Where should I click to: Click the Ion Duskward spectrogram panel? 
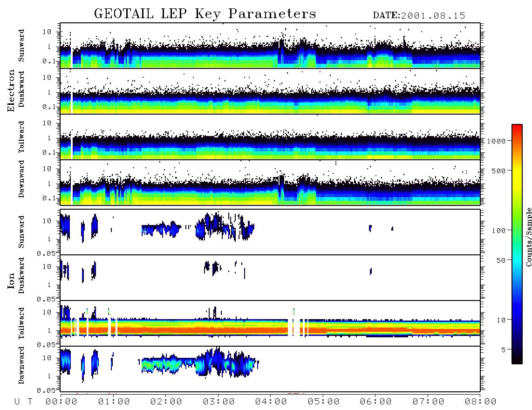coord(270,278)
